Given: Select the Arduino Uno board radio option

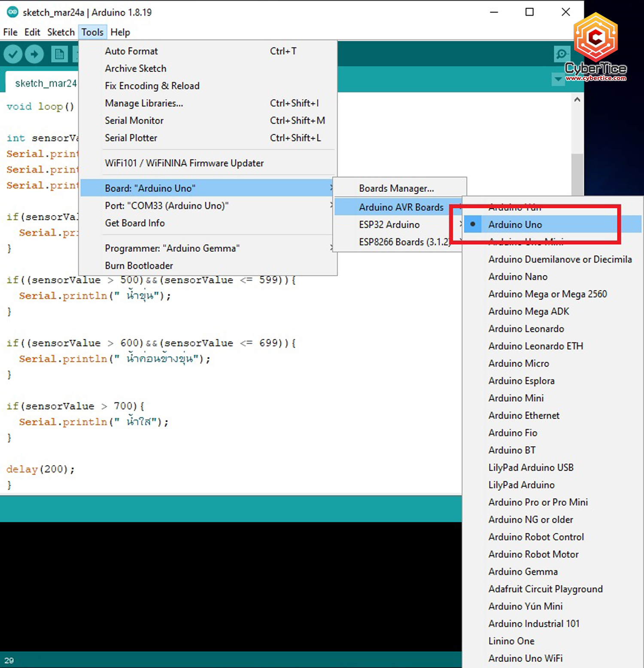Looking at the screenshot, I should point(515,224).
